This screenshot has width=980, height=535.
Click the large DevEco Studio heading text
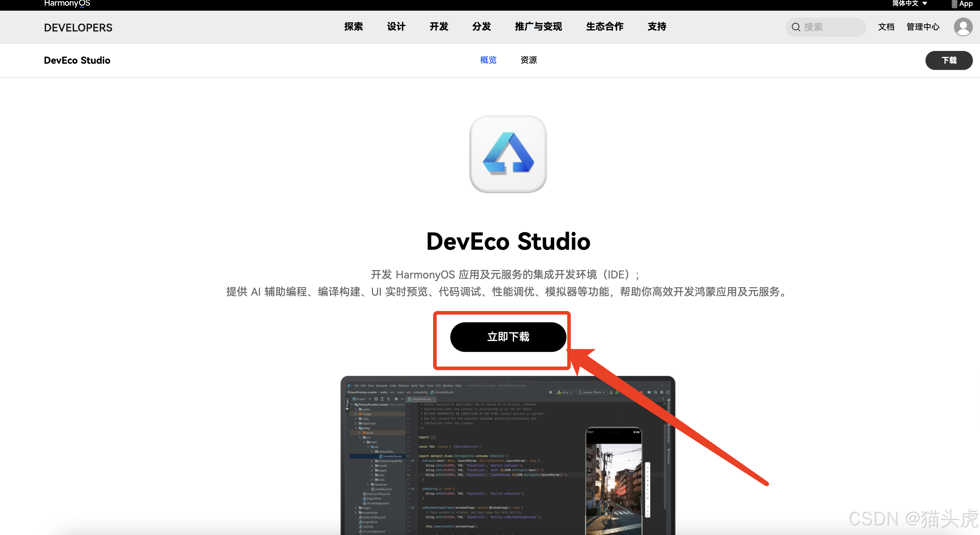(x=508, y=241)
